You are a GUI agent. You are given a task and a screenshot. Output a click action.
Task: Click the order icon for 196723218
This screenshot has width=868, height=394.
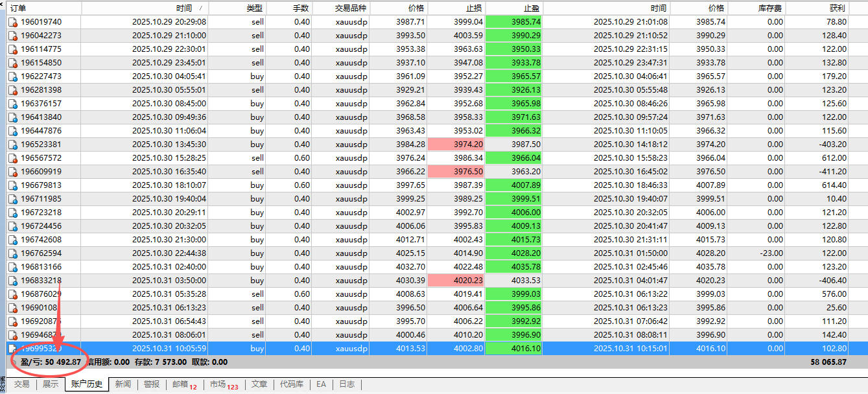tap(12, 213)
